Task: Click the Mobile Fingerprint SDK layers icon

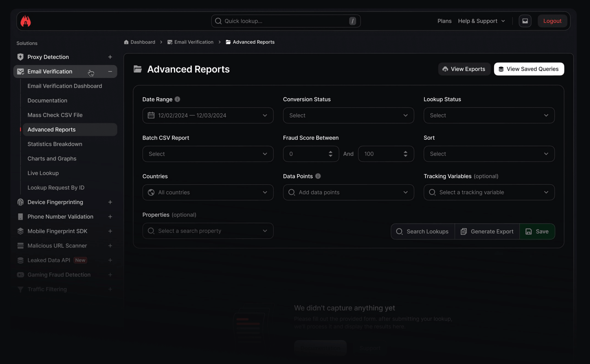Action: 20,231
